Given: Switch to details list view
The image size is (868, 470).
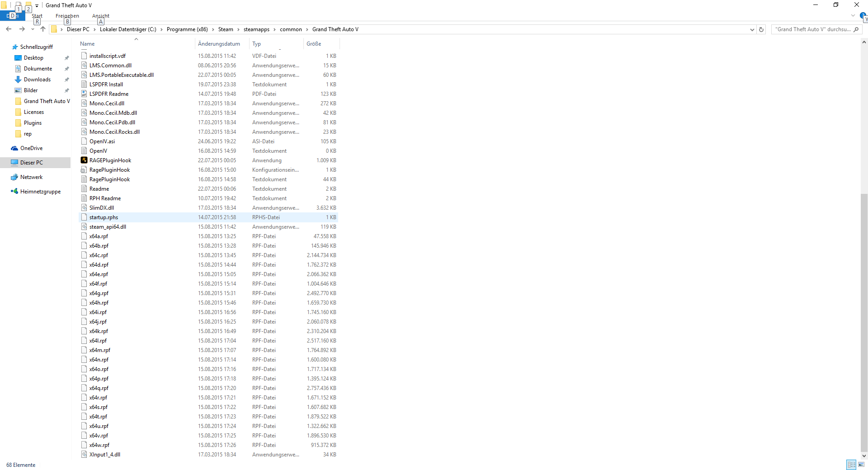Looking at the screenshot, I should pos(851,465).
